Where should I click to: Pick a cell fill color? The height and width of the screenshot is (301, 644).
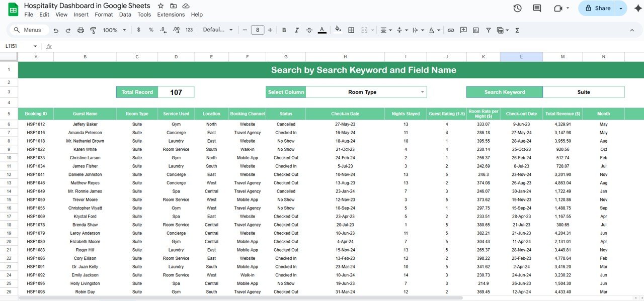pos(338,30)
